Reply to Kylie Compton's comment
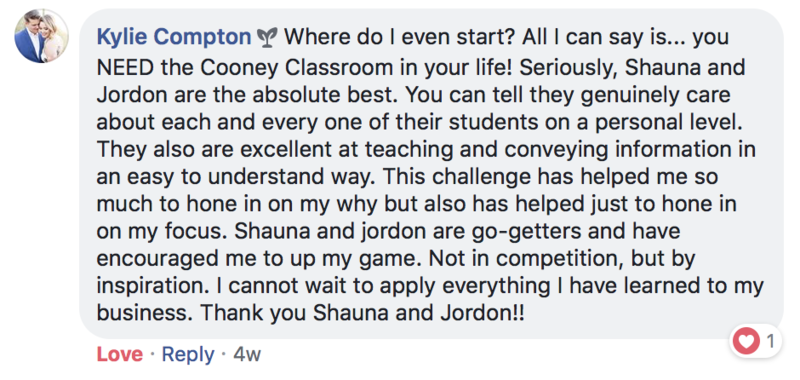Viewport: 800px width, 380px height. point(188,354)
